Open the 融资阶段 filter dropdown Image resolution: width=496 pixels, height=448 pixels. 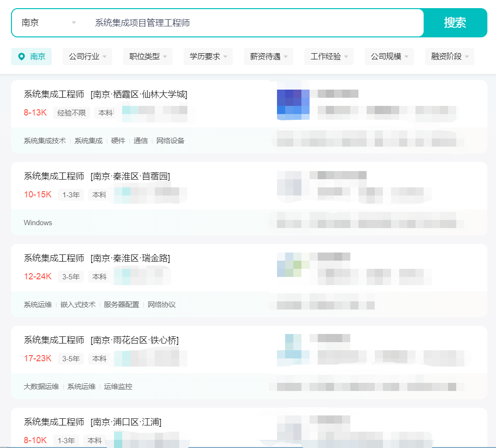pos(450,56)
